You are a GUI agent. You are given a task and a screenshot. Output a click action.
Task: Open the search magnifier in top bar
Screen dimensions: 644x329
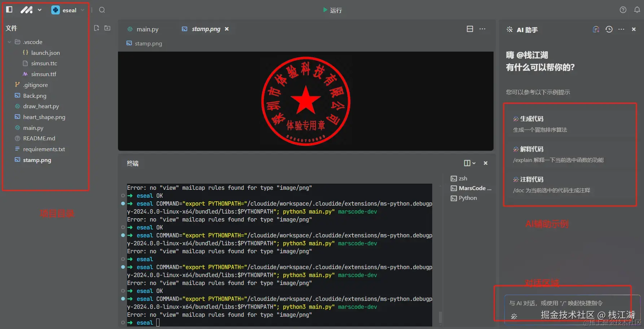[x=102, y=10]
